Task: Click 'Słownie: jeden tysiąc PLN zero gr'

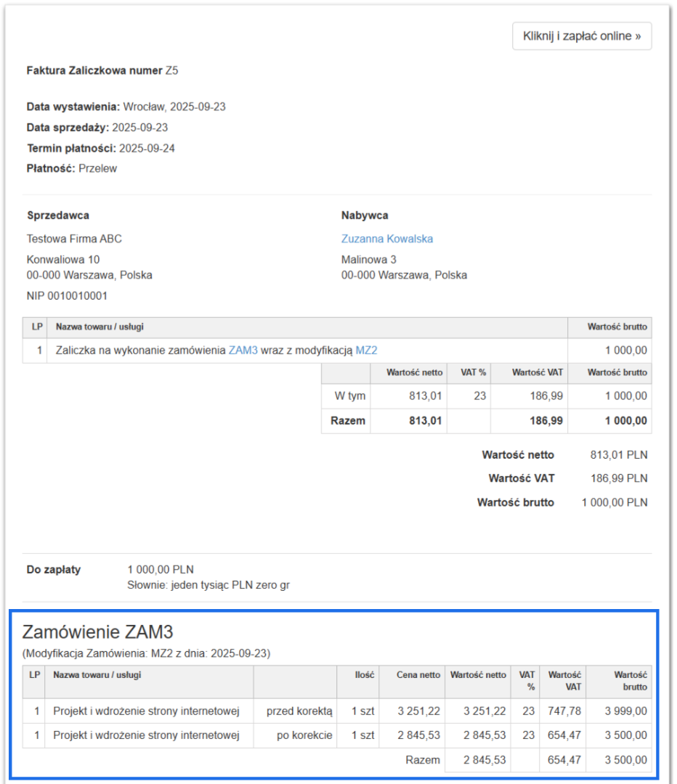Action: [208, 585]
